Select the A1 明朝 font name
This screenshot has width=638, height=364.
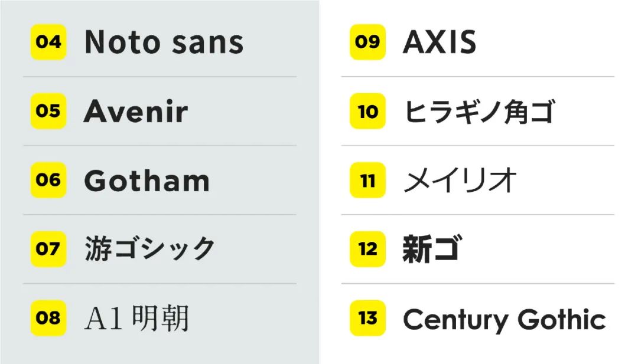[136, 319]
